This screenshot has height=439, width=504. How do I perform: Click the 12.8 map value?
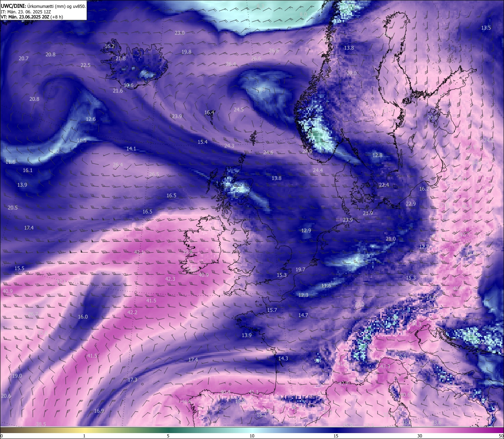[377, 155]
